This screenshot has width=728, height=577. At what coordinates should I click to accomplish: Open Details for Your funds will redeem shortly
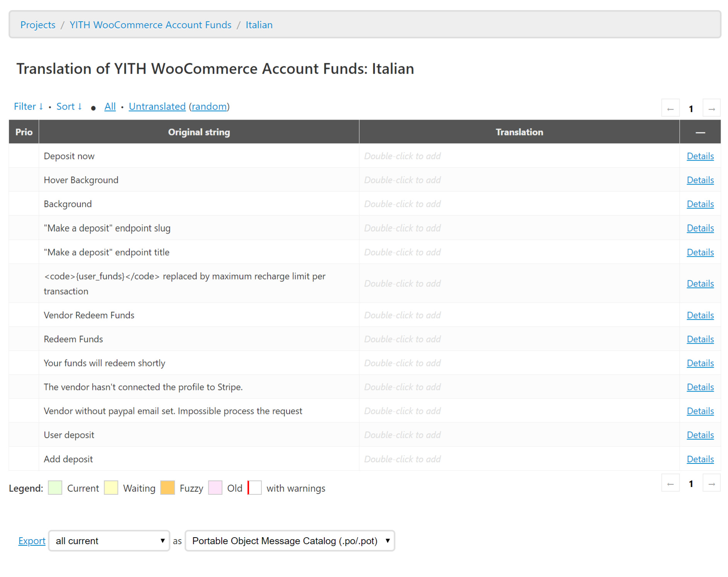(x=700, y=363)
